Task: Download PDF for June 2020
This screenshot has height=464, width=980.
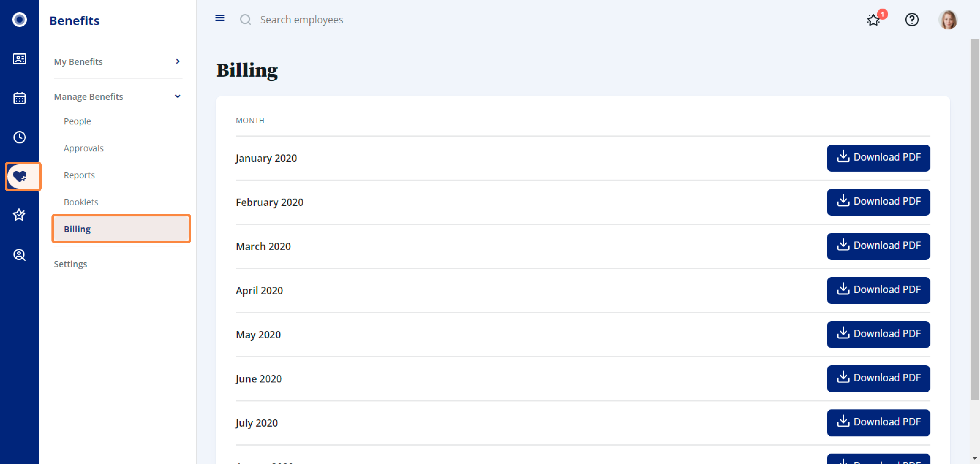Action: pyautogui.click(x=878, y=379)
